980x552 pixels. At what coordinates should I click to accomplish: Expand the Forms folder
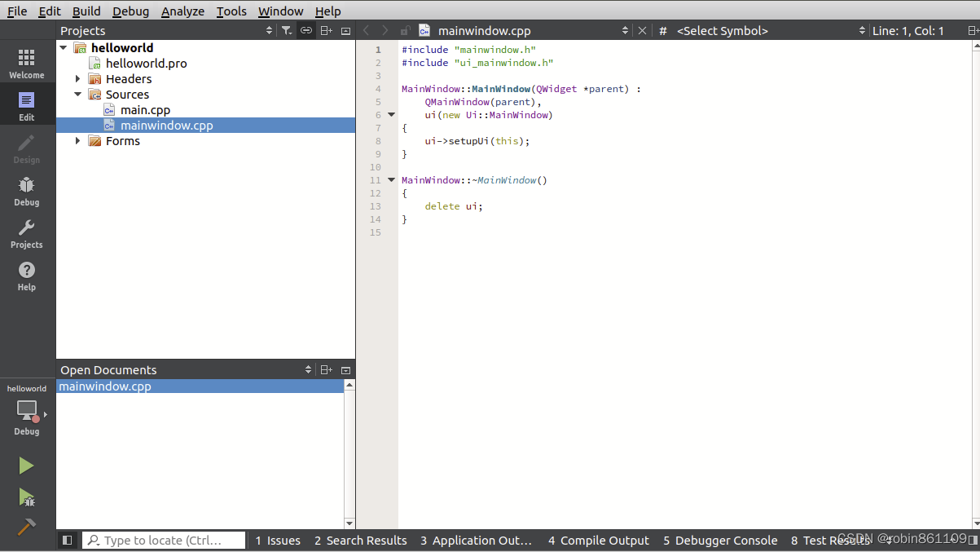pyautogui.click(x=78, y=141)
